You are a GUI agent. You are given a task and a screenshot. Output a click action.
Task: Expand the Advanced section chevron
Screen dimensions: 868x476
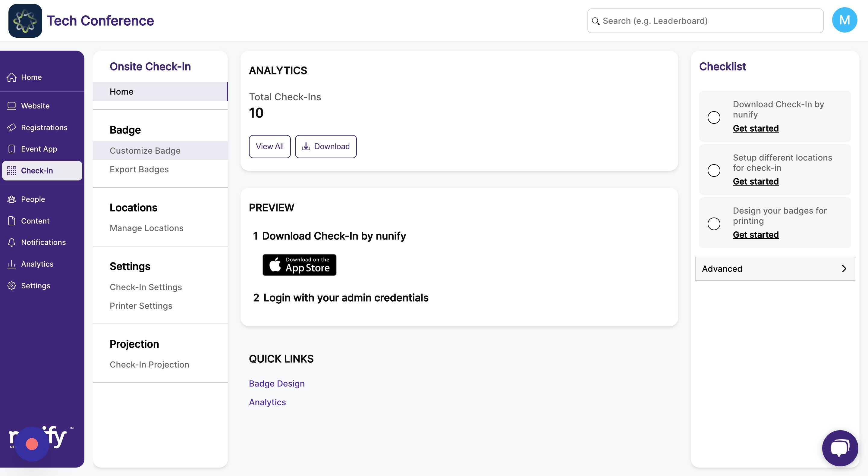(844, 268)
